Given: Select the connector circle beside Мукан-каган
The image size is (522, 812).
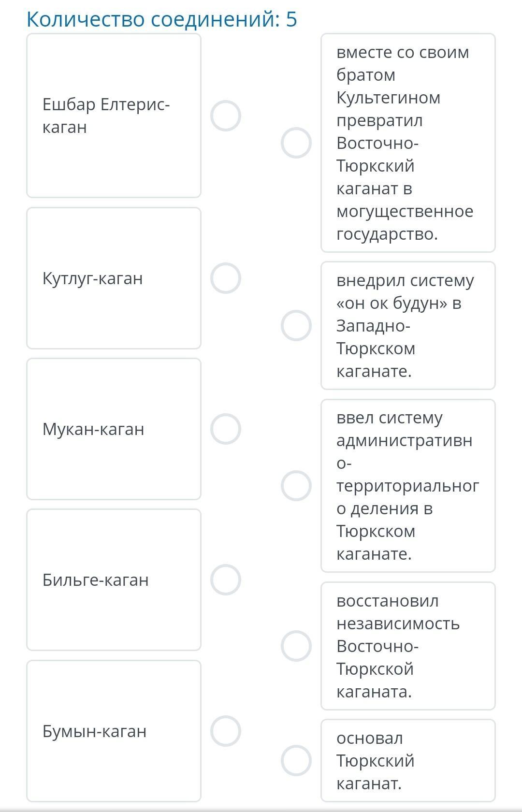Looking at the screenshot, I should [x=226, y=429].
